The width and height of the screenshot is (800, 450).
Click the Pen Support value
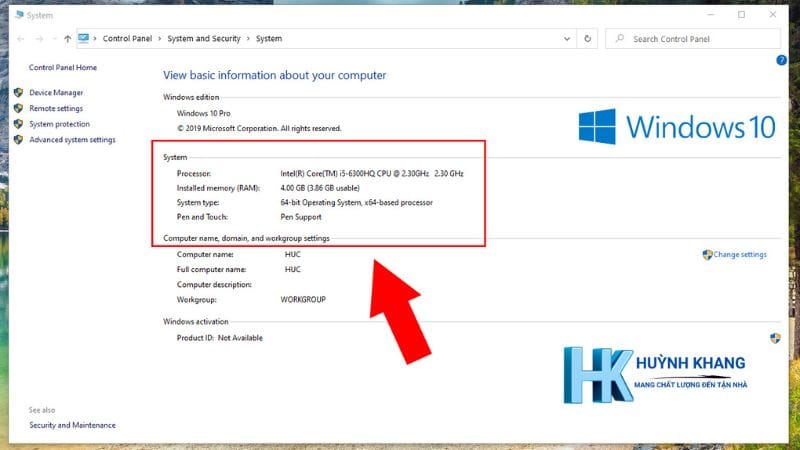pyautogui.click(x=301, y=217)
